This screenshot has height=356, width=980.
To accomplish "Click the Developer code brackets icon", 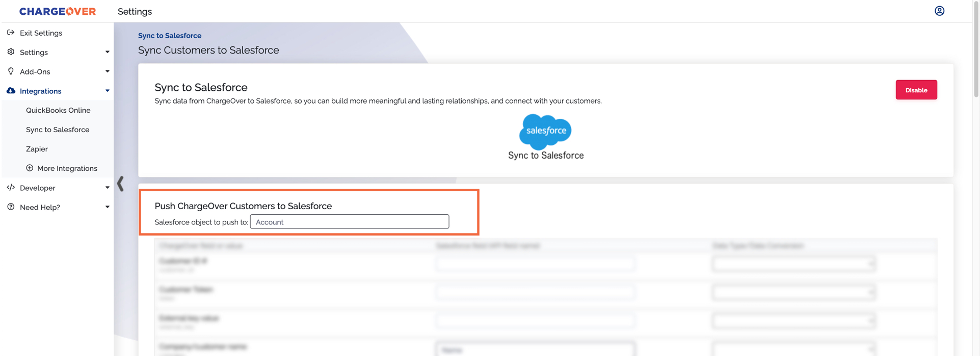I will (x=11, y=188).
